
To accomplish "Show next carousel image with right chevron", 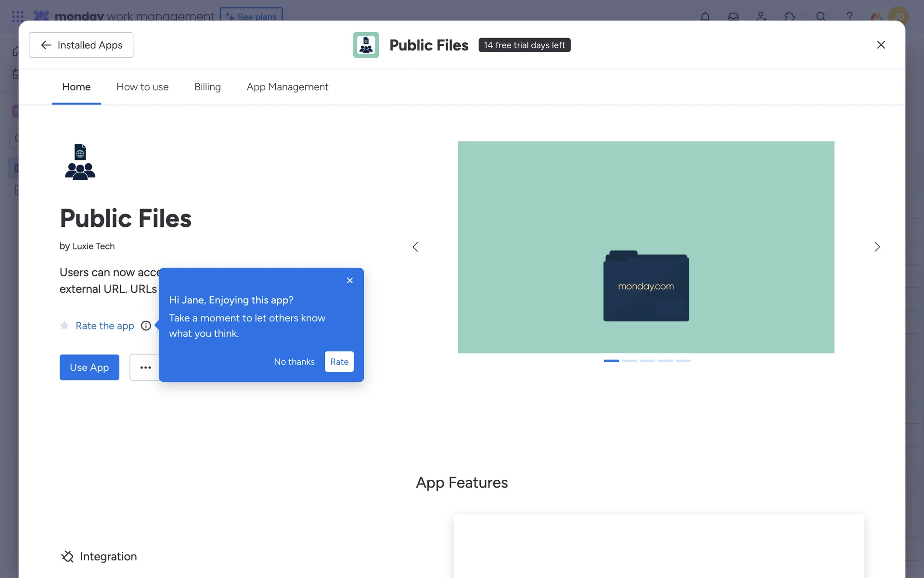I will (x=877, y=247).
